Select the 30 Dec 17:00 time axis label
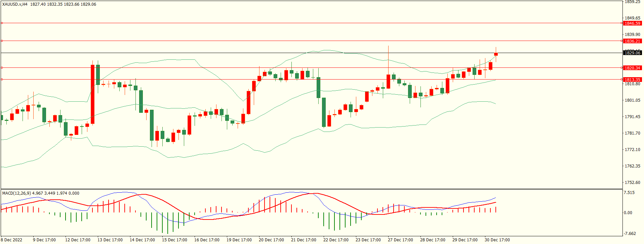The image size is (644, 244). point(497,240)
